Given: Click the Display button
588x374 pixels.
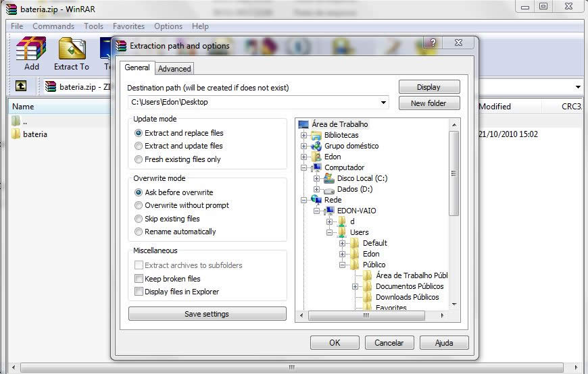Looking at the screenshot, I should (x=429, y=87).
